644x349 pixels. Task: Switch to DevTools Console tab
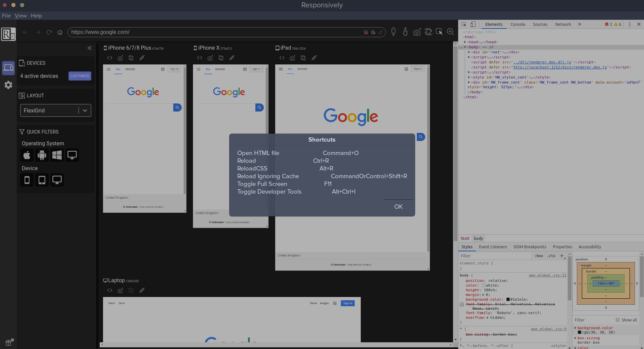click(x=518, y=24)
